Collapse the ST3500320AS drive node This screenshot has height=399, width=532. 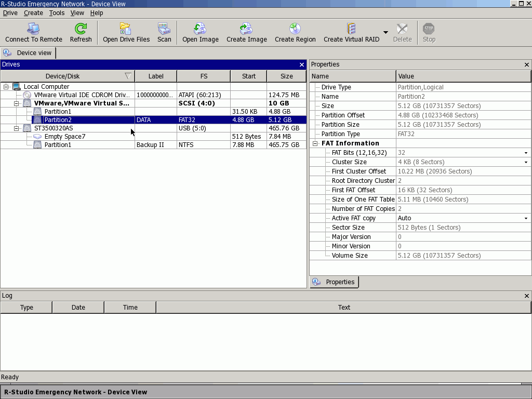pos(16,129)
